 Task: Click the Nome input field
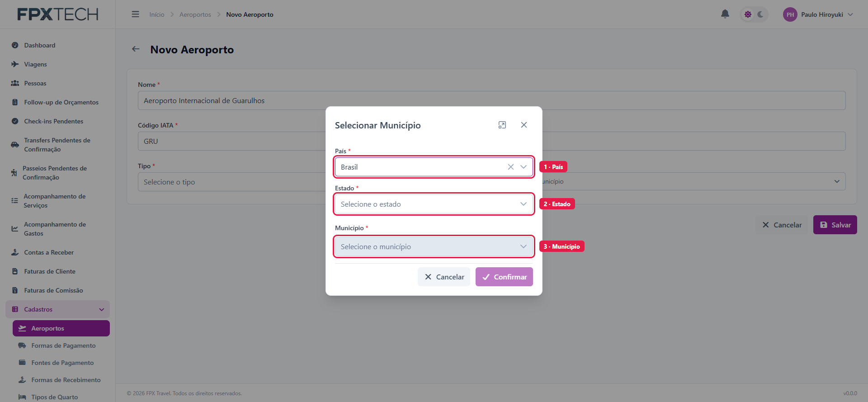[491, 100]
